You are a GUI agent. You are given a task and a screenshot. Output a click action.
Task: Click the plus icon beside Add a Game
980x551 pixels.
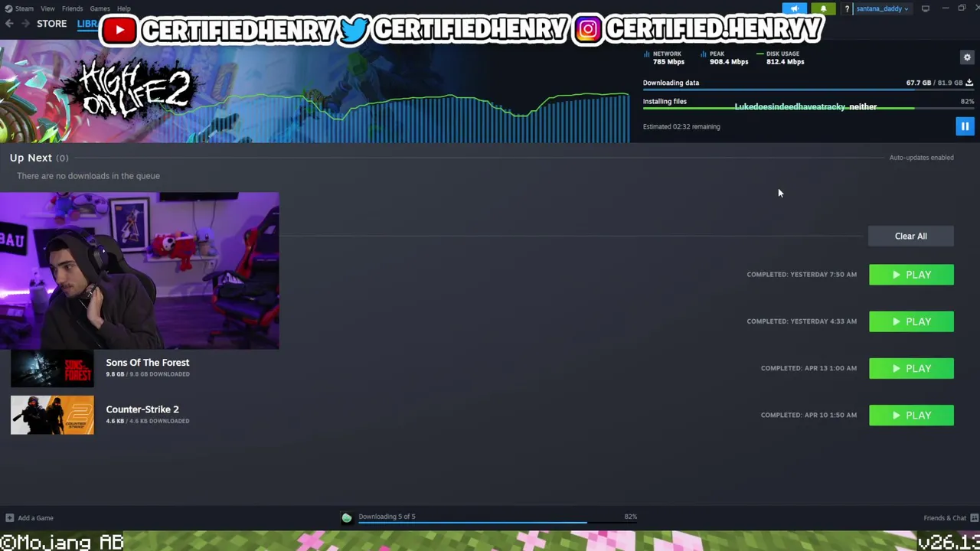click(9, 518)
